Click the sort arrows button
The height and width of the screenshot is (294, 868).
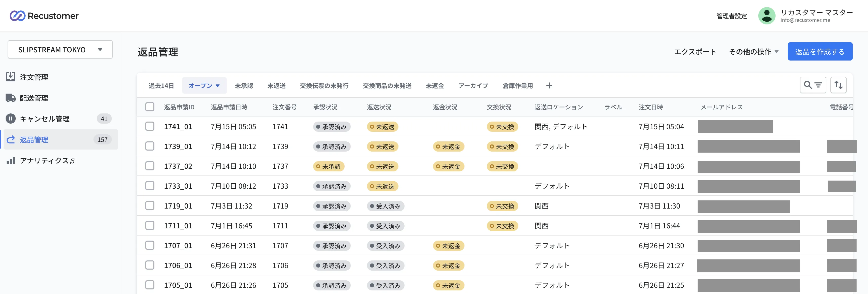pyautogui.click(x=838, y=85)
